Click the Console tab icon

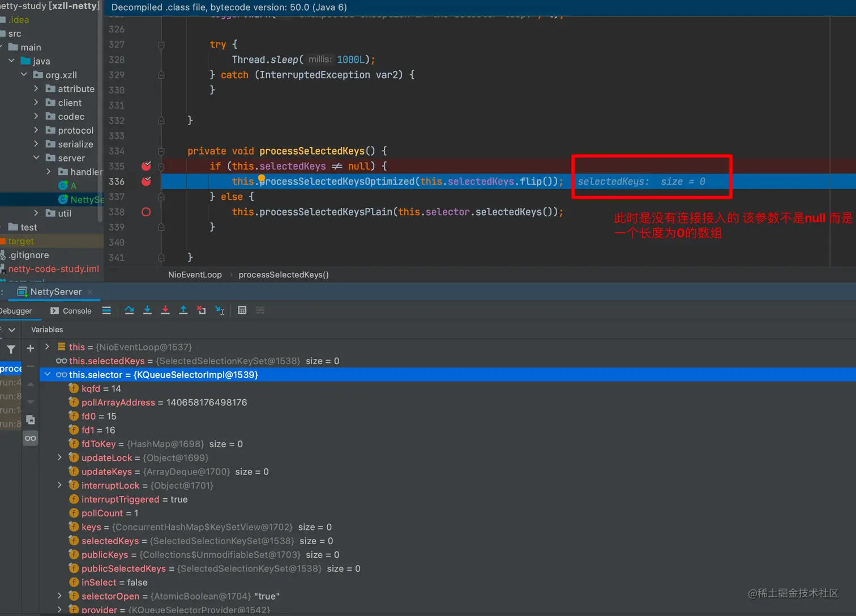click(x=54, y=311)
